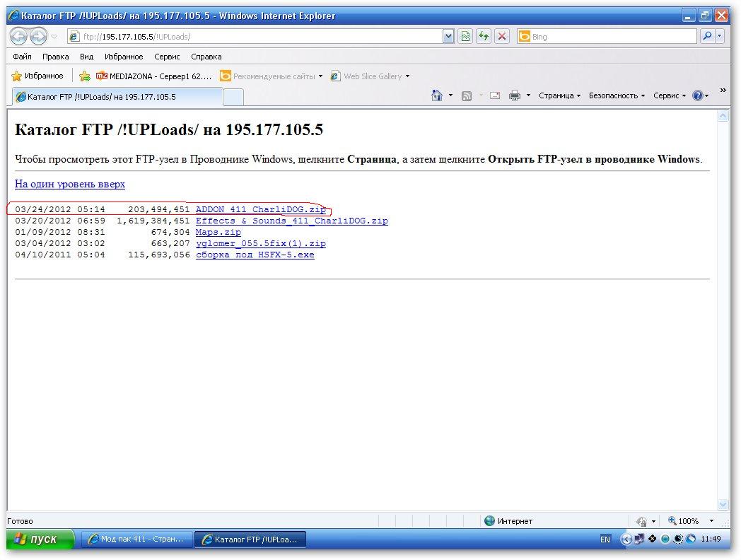Viewport: 741px width, 560px height.
Task: Click the browser Back arrow button
Action: [x=18, y=36]
